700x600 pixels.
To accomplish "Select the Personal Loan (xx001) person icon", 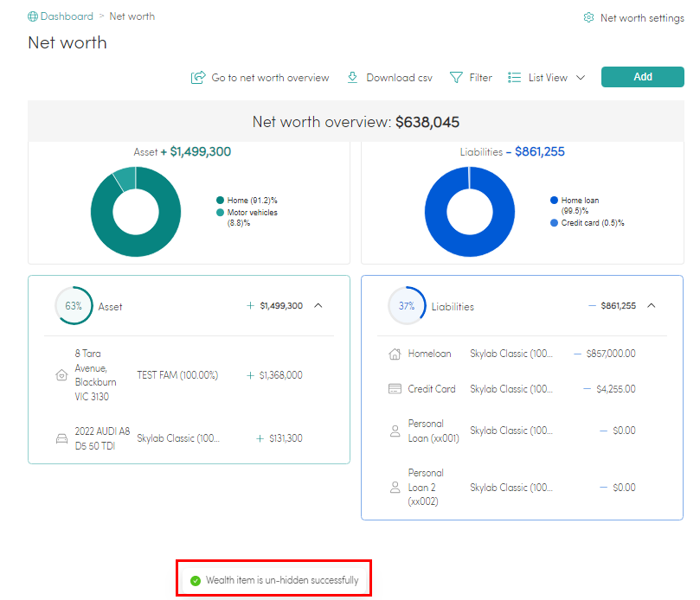I will pos(394,430).
